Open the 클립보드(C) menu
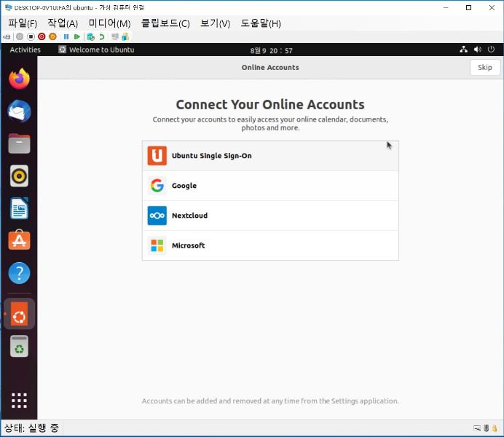The image size is (504, 437). pyautogui.click(x=165, y=23)
